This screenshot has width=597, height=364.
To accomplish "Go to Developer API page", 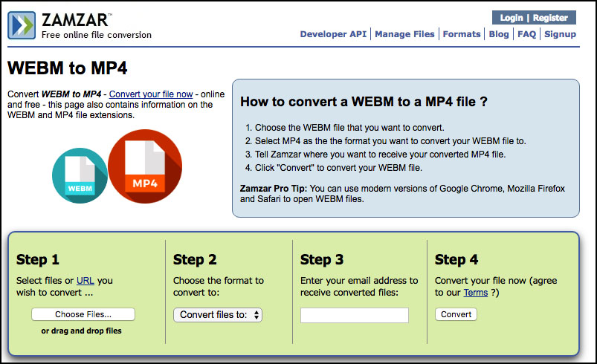I will (x=333, y=34).
